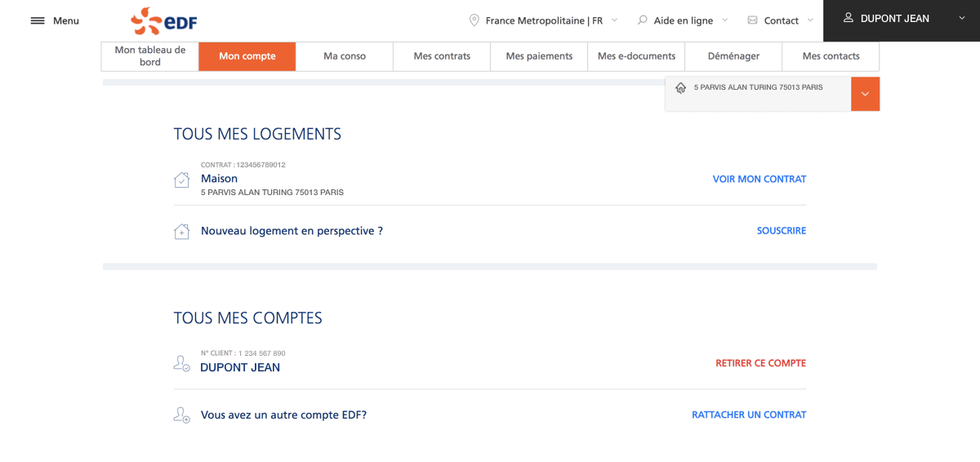
Task: Open the orange address selector dropdown arrow
Action: coord(865,94)
